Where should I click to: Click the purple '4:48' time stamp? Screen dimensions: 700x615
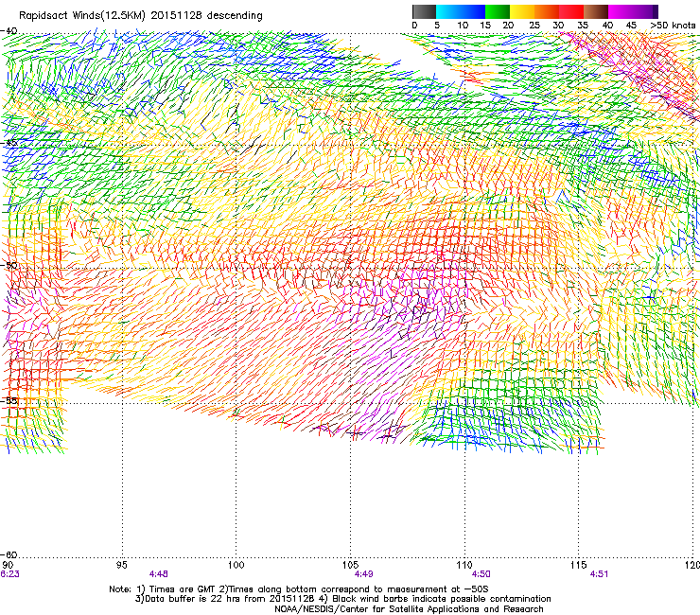(159, 574)
